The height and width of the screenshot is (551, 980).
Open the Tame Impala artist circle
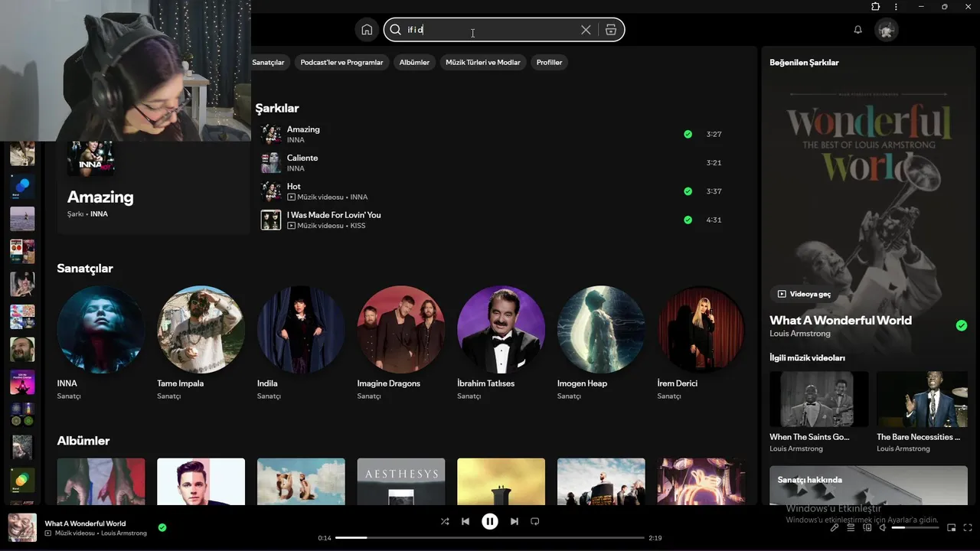[x=201, y=330]
